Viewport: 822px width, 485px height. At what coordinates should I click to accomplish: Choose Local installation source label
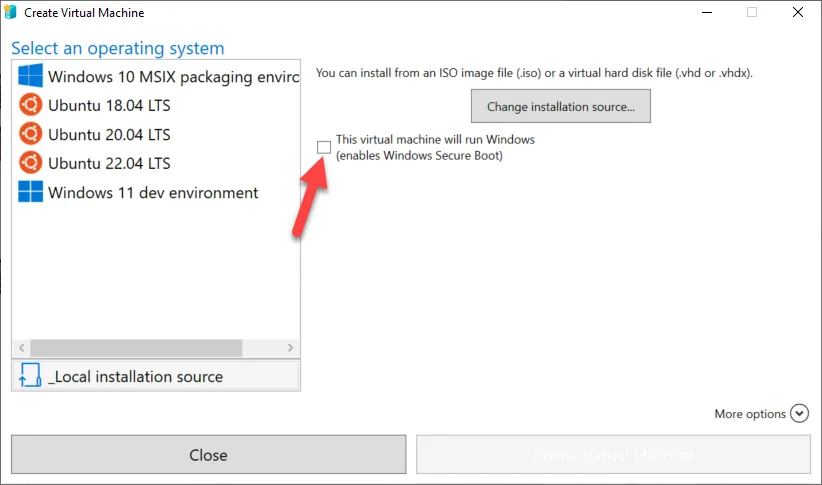136,376
